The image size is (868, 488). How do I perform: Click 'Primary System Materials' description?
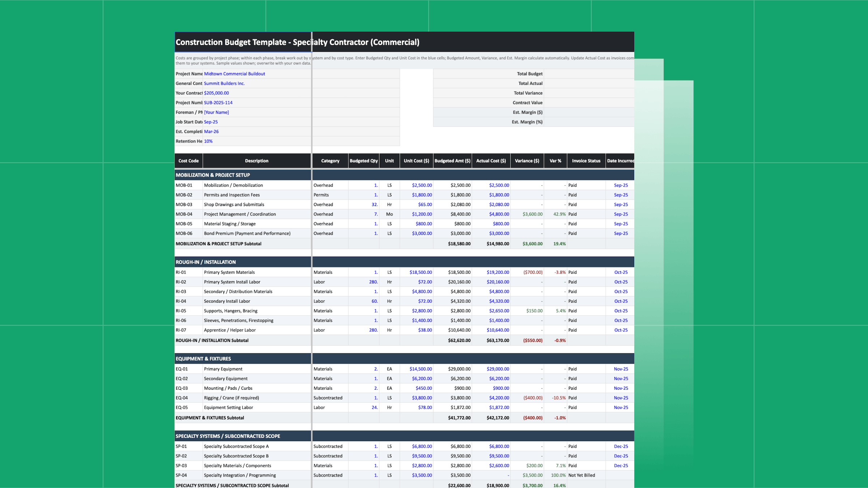tap(229, 272)
